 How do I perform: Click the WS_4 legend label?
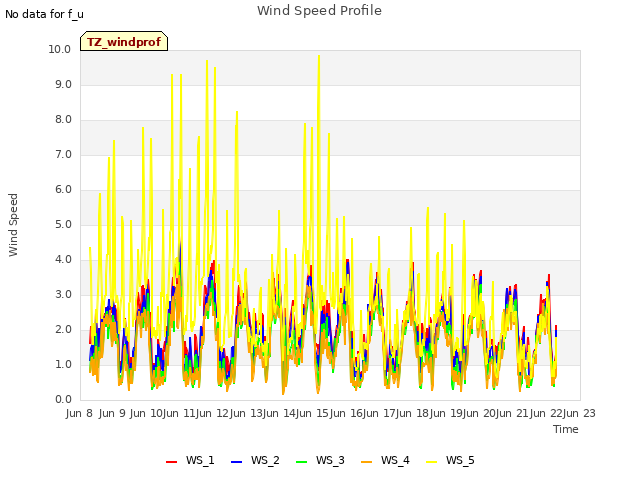pyautogui.click(x=395, y=460)
